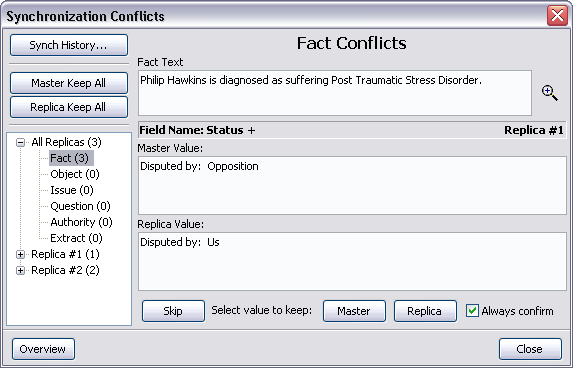Skip this conflict

click(x=173, y=311)
